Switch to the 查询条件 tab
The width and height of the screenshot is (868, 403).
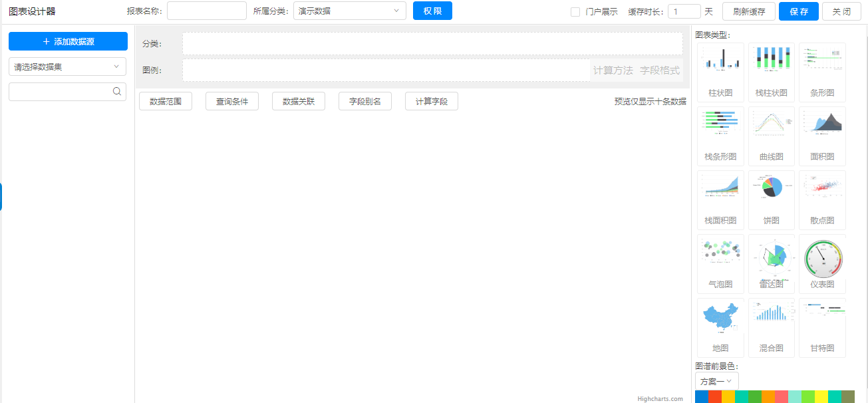click(x=232, y=102)
